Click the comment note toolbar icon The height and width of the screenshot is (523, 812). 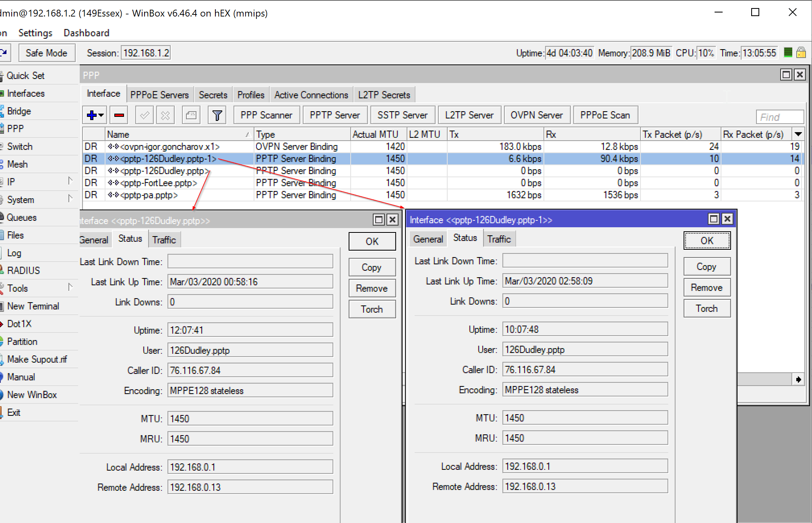pos(191,116)
